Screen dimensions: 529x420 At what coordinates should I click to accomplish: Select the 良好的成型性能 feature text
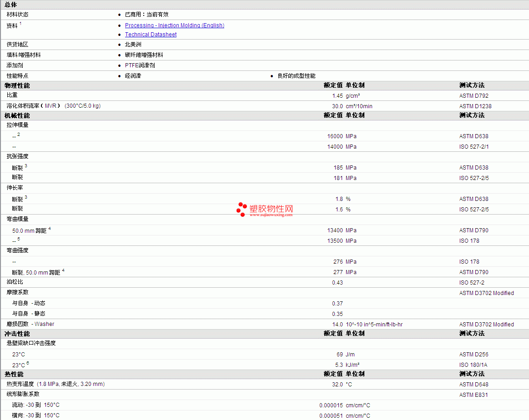point(297,76)
